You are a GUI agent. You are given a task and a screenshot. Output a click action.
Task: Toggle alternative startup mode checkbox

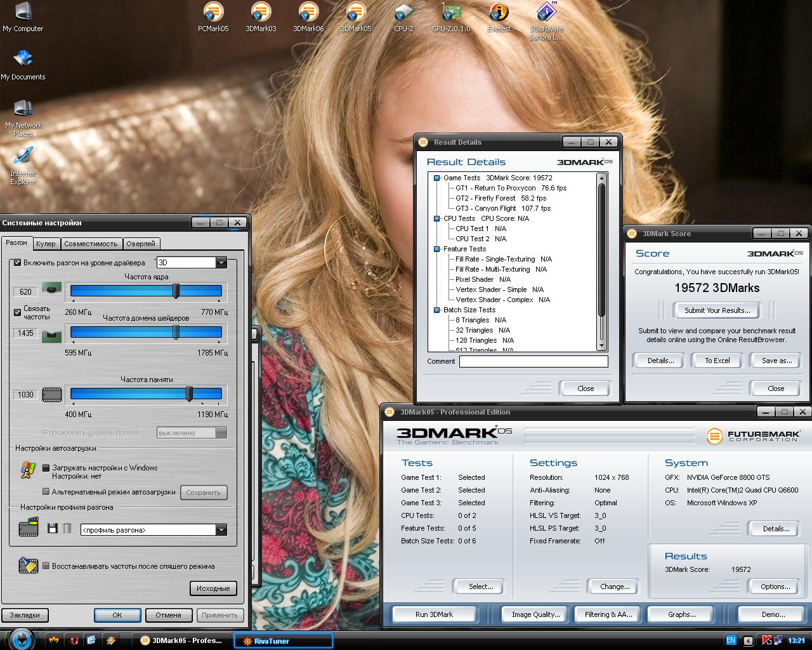click(46, 492)
